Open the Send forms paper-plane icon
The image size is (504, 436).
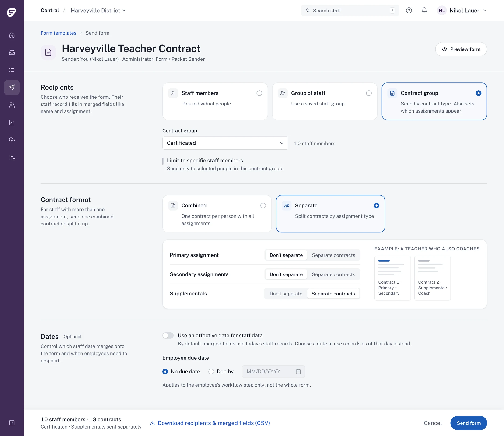click(x=12, y=88)
